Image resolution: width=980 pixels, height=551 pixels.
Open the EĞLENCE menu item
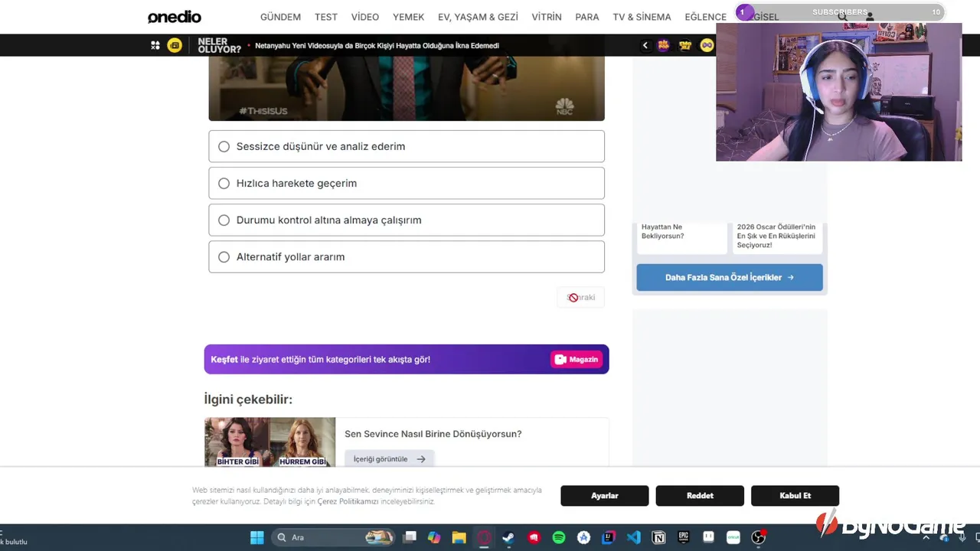(705, 17)
